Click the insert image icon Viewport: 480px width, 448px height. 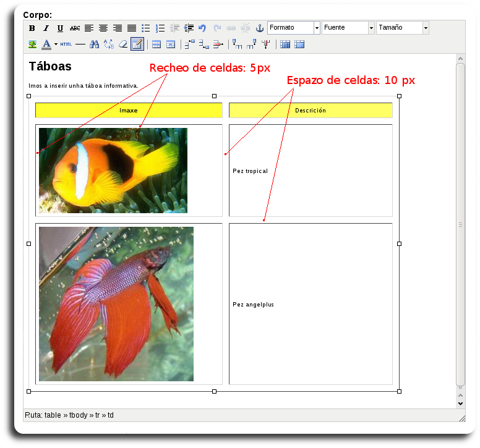[x=32, y=44]
